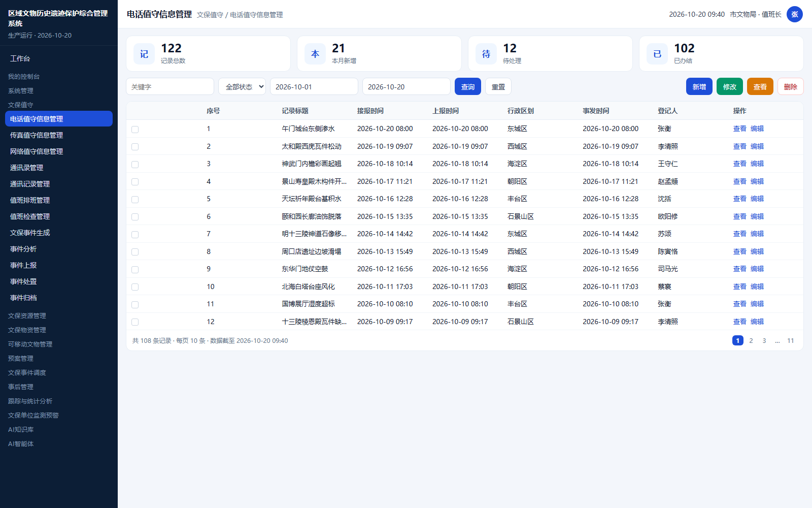Click the 重置 reset button
Screen dimensions: 812x508
(498, 86)
